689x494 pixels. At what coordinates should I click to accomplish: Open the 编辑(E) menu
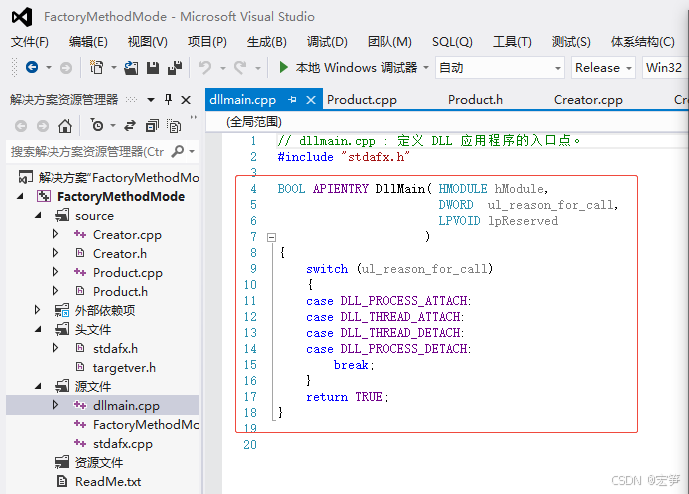pos(88,42)
